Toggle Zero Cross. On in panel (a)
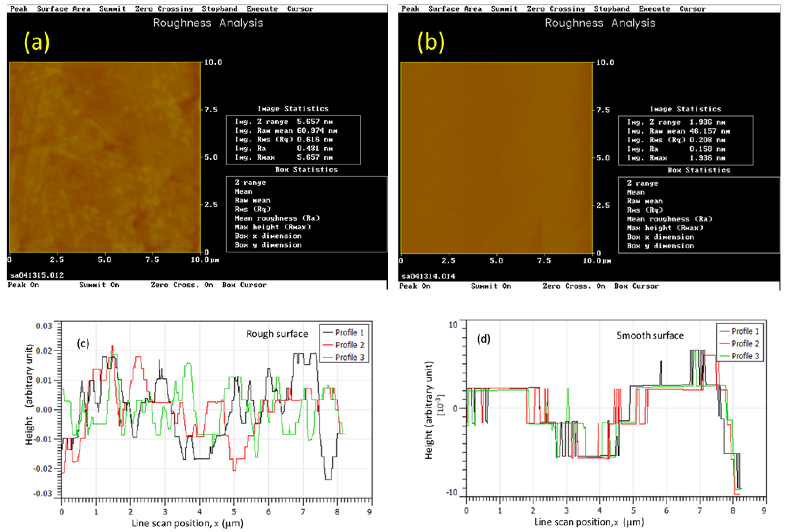 [x=182, y=285]
